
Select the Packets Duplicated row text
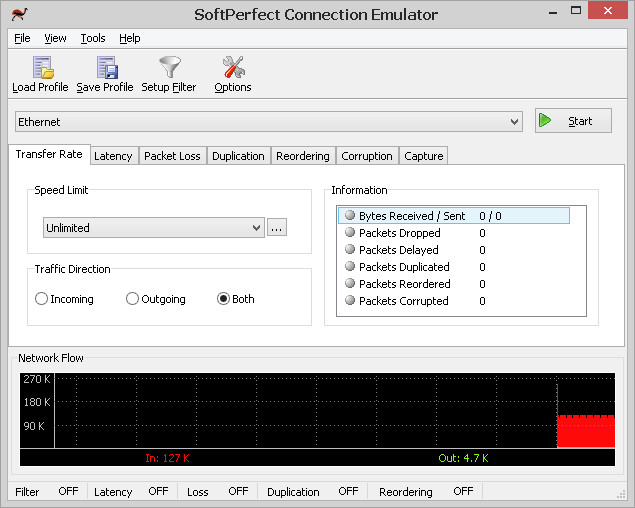404,267
